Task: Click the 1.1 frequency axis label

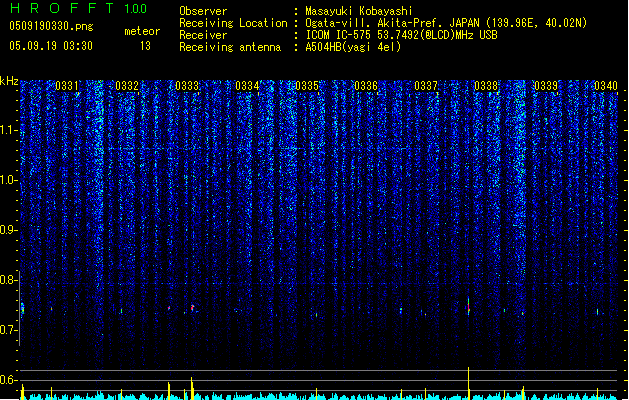Action: click(x=9, y=130)
